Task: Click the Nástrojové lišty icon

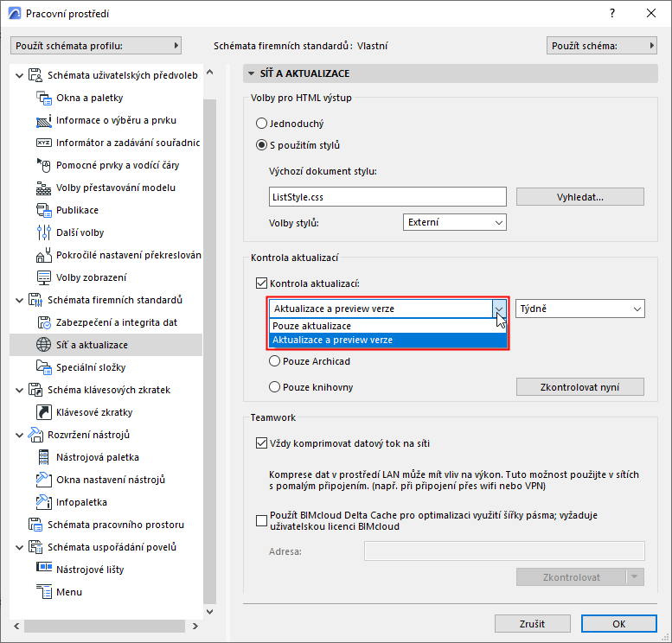Action: (44, 567)
